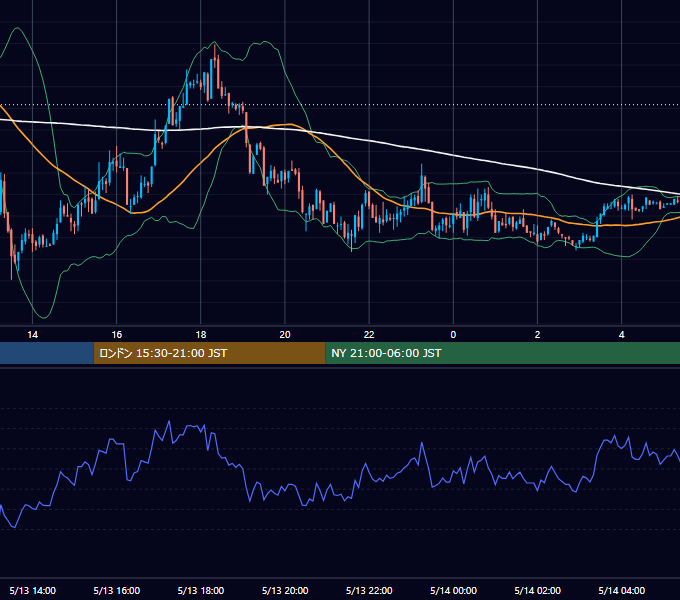This screenshot has height=600, width=680.
Task: Click the "16" hour label on price chart axis
Action: [x=117, y=335]
